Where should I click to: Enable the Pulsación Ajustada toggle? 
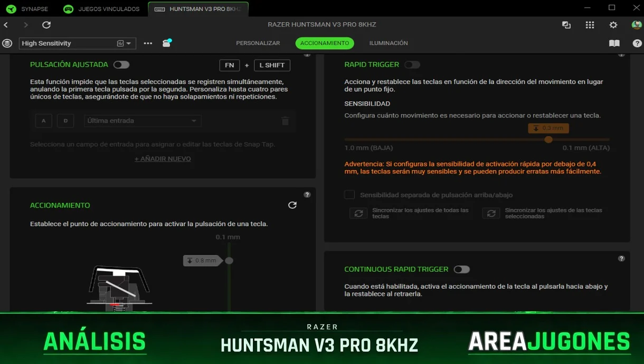pos(121,65)
